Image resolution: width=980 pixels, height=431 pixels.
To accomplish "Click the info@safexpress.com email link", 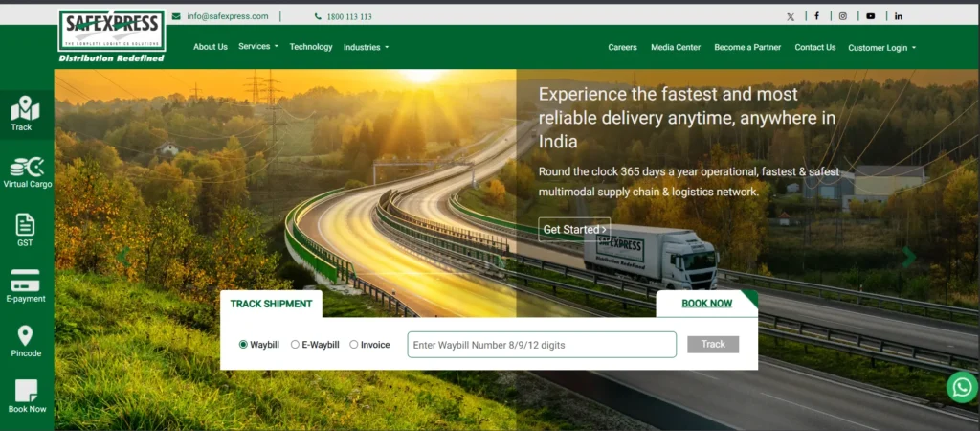I will point(228,16).
